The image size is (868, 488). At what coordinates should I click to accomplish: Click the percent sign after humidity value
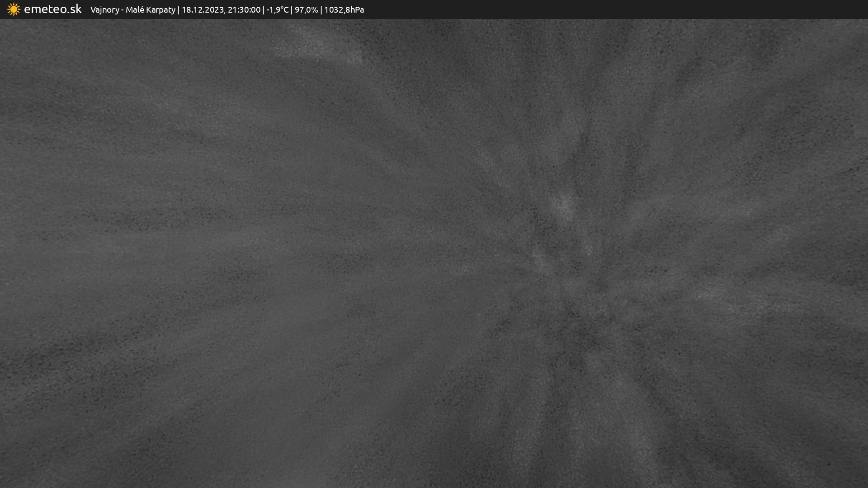314,9
